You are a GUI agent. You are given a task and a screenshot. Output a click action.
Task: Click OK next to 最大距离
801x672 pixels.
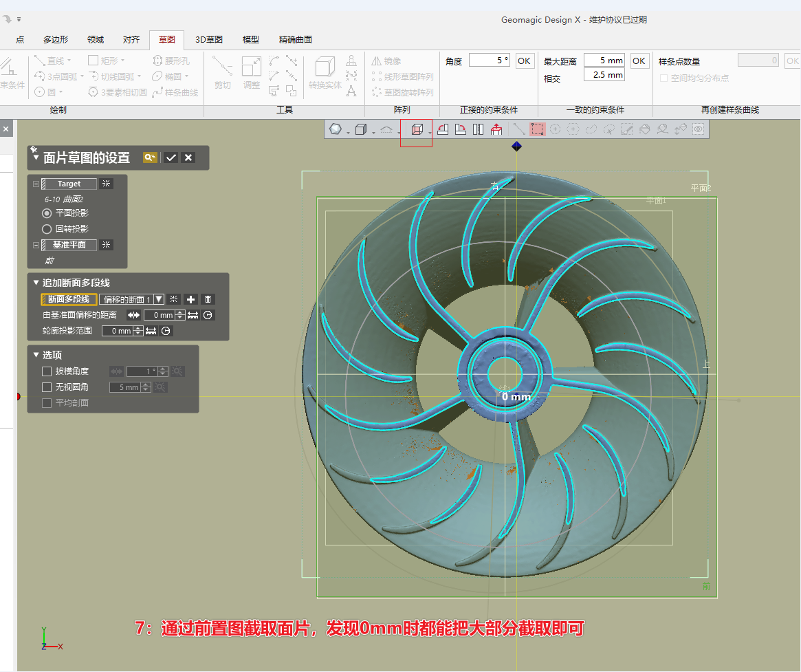click(639, 61)
